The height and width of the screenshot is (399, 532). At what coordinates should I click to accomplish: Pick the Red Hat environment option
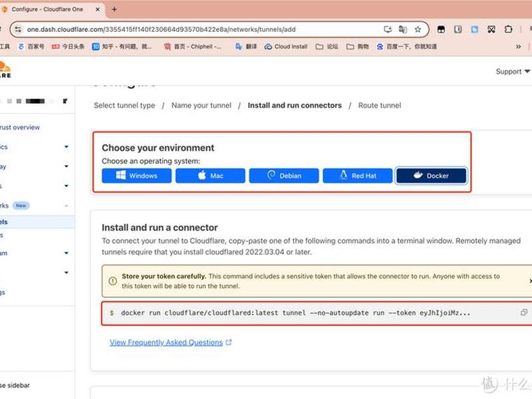click(357, 176)
